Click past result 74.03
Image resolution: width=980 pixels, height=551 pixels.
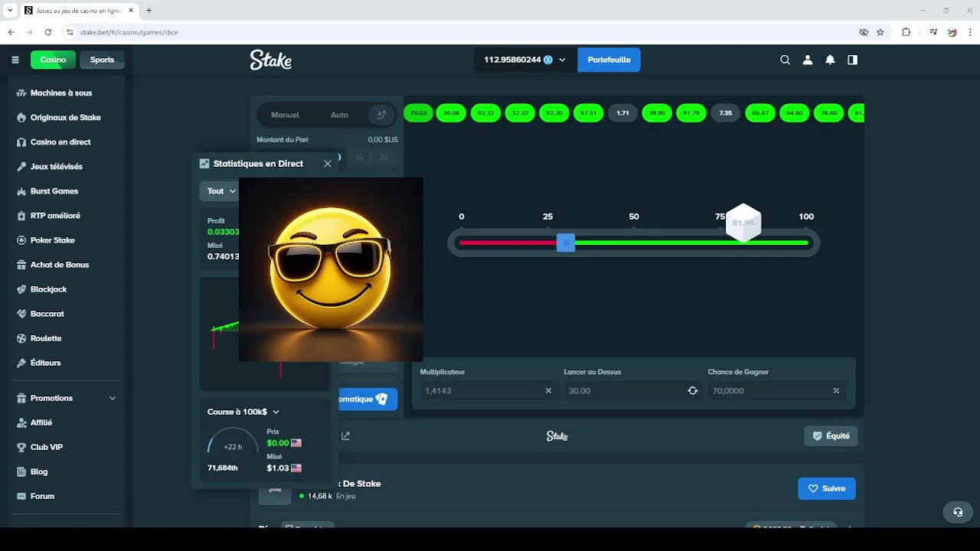417,112
